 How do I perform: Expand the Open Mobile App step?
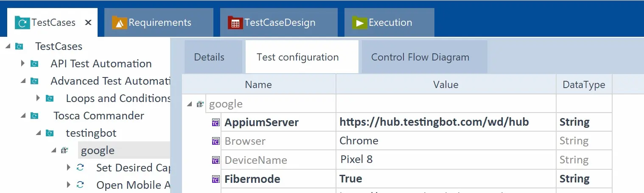(69, 185)
